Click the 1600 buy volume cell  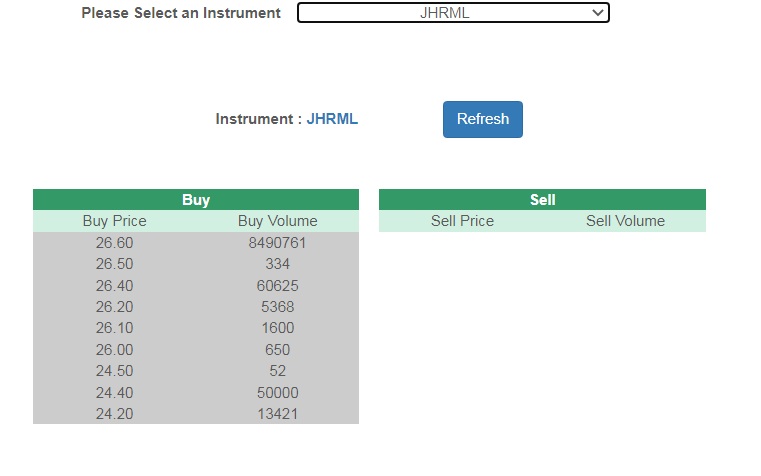pyautogui.click(x=277, y=328)
